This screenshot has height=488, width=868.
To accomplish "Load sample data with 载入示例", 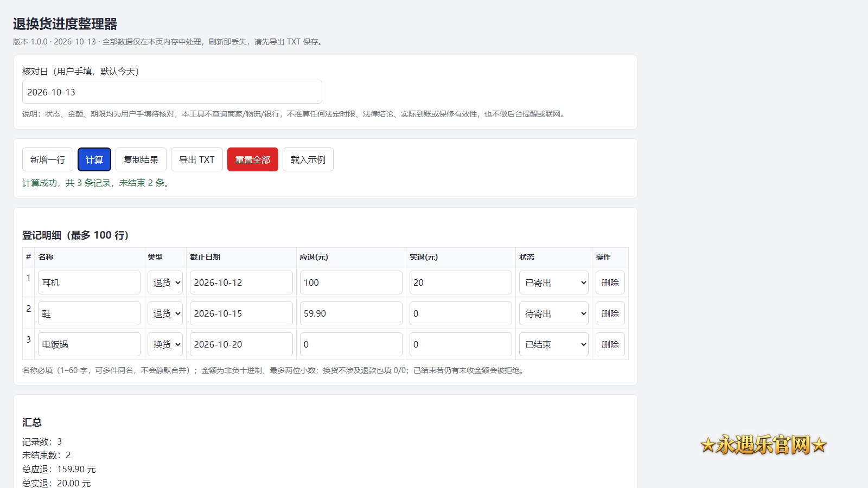I will (x=308, y=159).
